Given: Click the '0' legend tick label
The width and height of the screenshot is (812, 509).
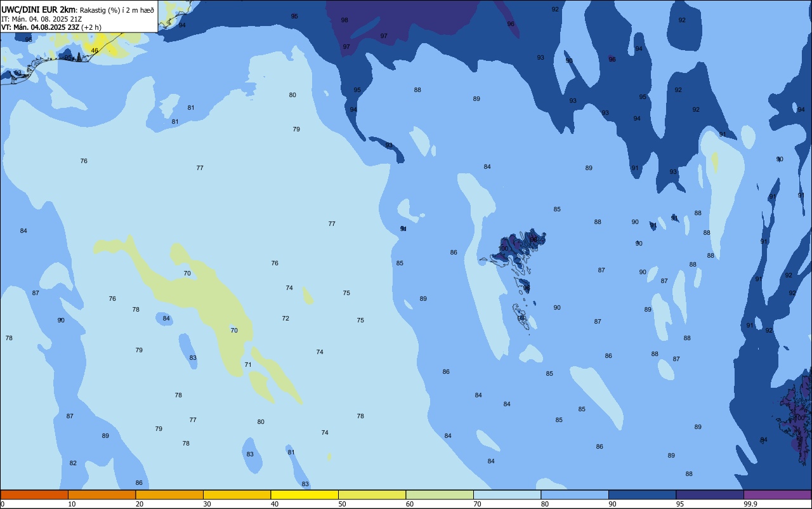Looking at the screenshot, I should [3, 504].
